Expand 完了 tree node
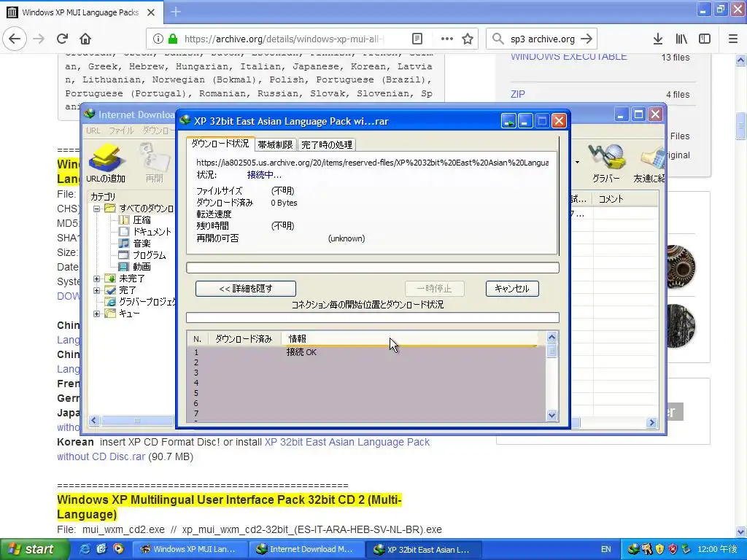The height and width of the screenshot is (560, 747). (x=97, y=290)
